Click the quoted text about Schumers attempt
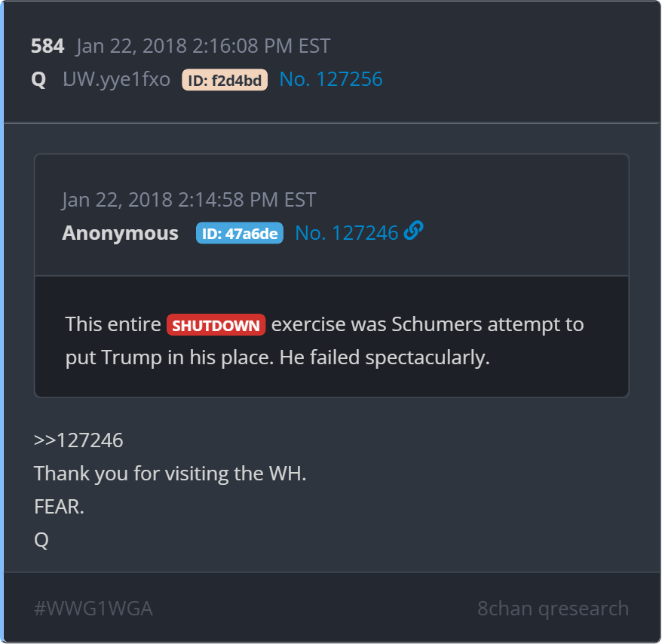Screen dimensions: 662x644 [325, 340]
